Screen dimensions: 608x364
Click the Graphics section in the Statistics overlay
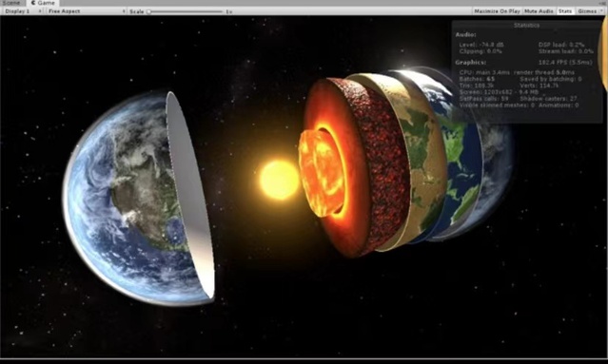tap(470, 62)
